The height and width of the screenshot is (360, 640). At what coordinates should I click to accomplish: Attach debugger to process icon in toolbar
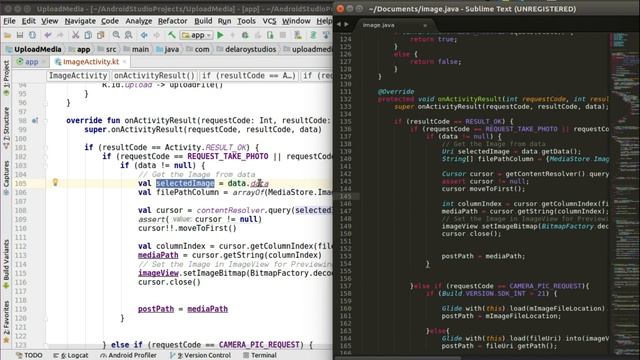pos(270,36)
